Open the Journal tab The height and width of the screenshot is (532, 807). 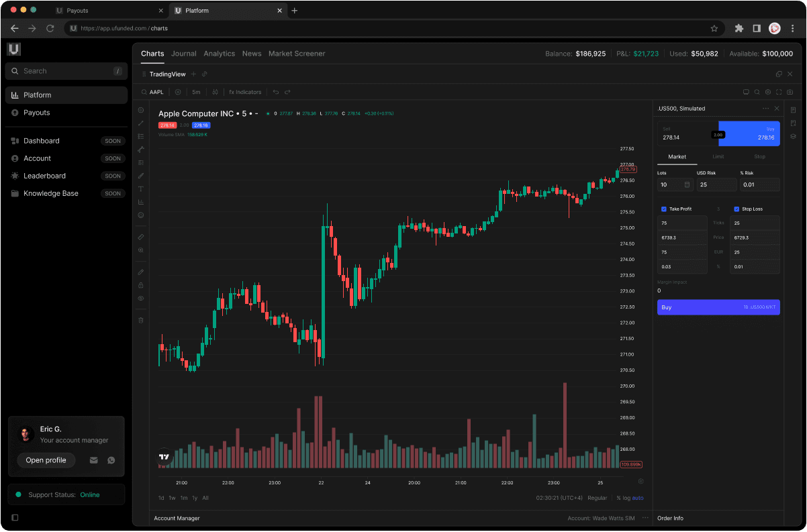tap(184, 54)
